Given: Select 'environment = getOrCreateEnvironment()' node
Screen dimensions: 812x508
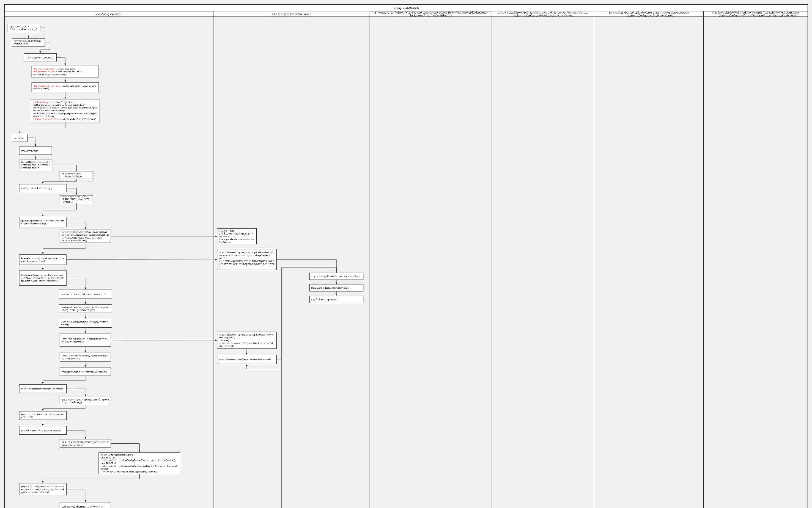Looking at the screenshot, I should pyautogui.click(x=85, y=294).
